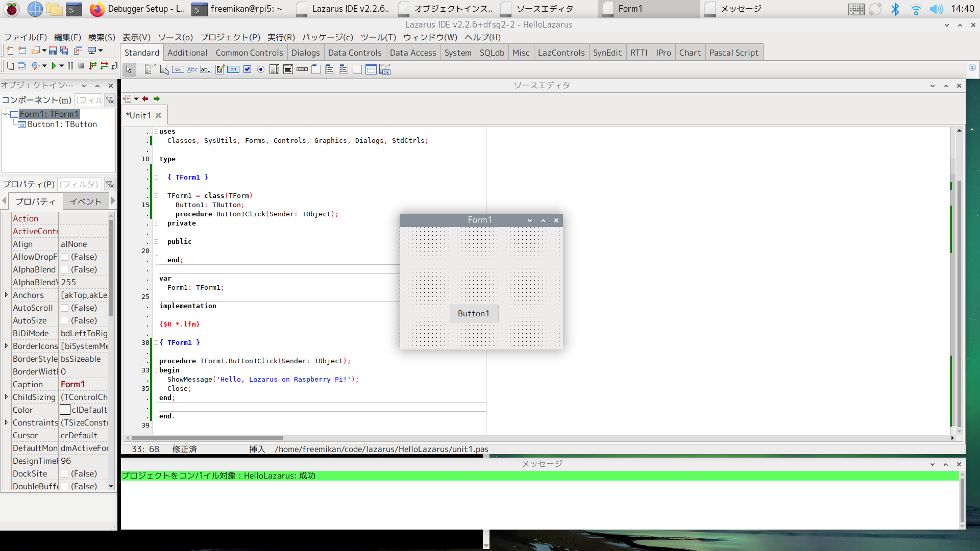This screenshot has width=980, height=551.
Task: Switch to Common Controls palette tab
Action: click(249, 53)
